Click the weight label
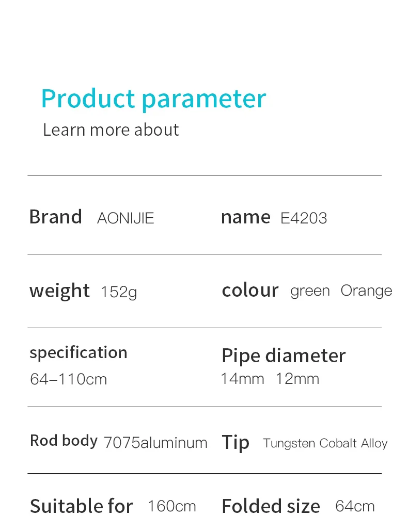The height and width of the screenshot is (532, 408). point(59,291)
